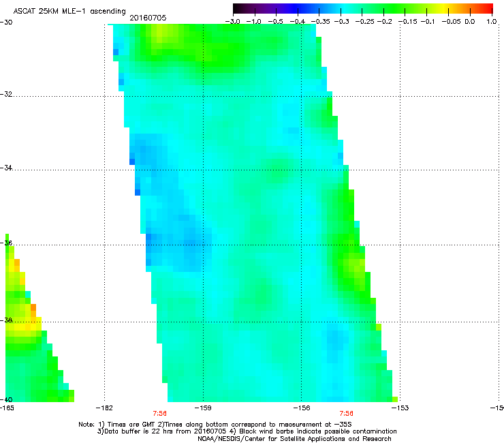
Task: Click the colorbar label -0.5
Action: click(x=275, y=22)
